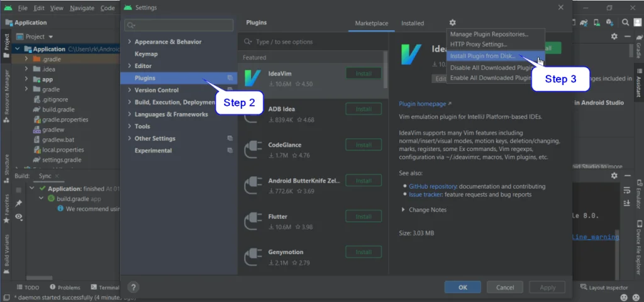The width and height of the screenshot is (644, 302).
Task: Open the Layout Inspector tool window
Action: click(x=604, y=287)
